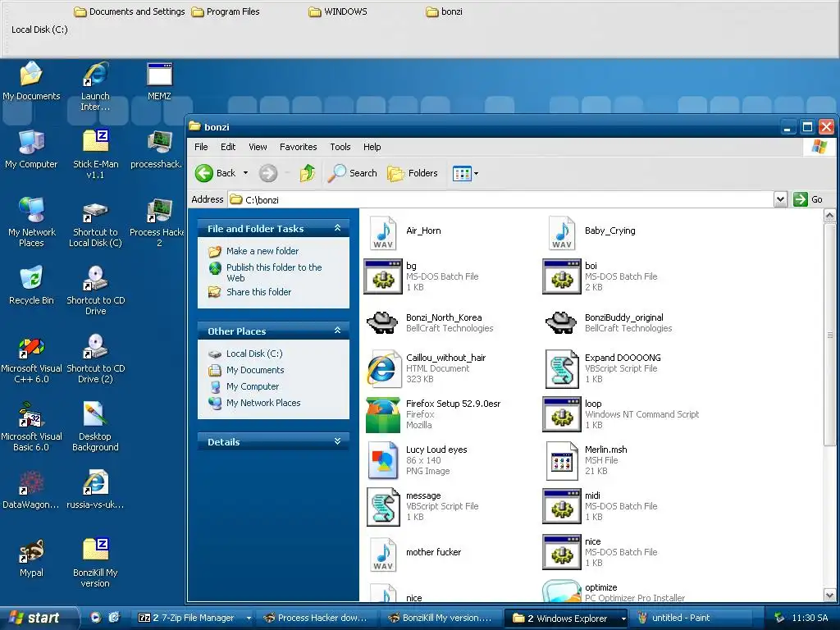Viewport: 840px width, 630px height.
Task: Select Microsoft Visual C++ 6.0 shortcut
Action: coord(31,361)
